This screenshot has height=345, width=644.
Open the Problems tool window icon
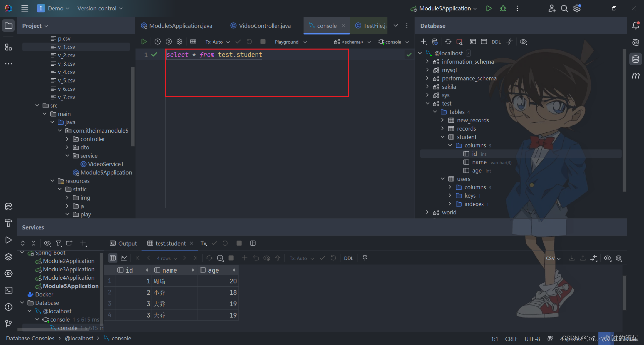coord(8,307)
